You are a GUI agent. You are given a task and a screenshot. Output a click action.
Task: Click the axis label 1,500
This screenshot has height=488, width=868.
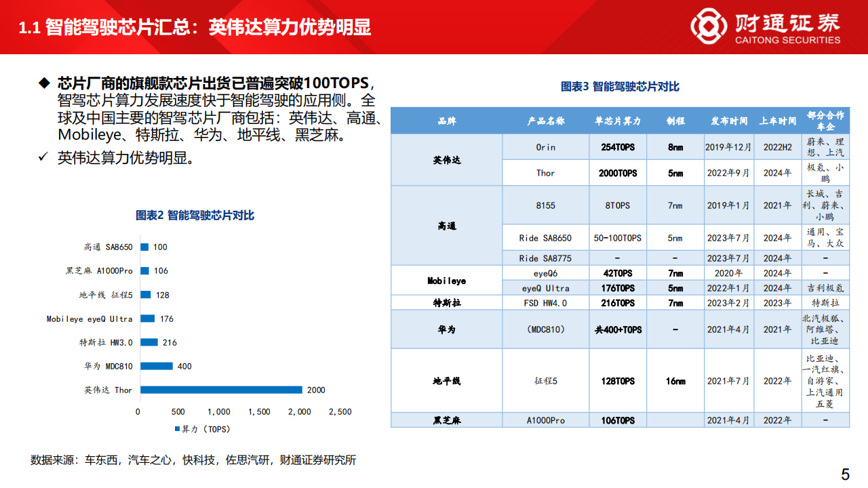click(259, 411)
